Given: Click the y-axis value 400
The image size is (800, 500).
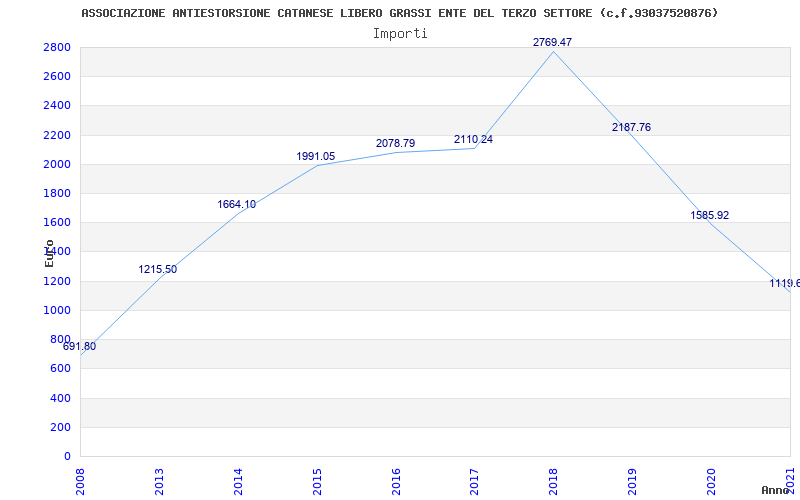Looking at the screenshot, I should 60,398.
